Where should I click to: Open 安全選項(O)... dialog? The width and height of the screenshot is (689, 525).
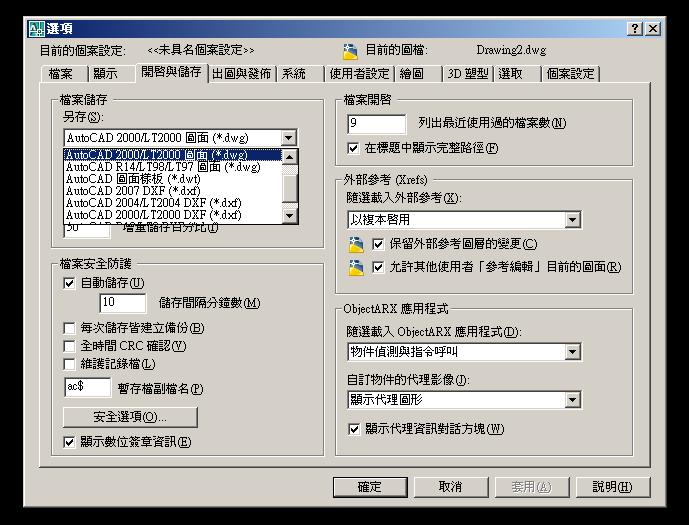[130, 417]
